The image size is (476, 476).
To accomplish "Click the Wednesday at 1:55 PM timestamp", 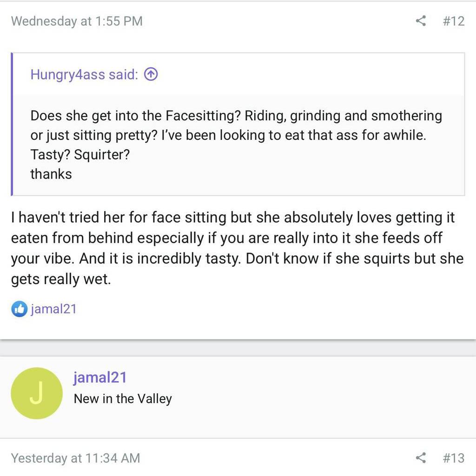I will (77, 21).
